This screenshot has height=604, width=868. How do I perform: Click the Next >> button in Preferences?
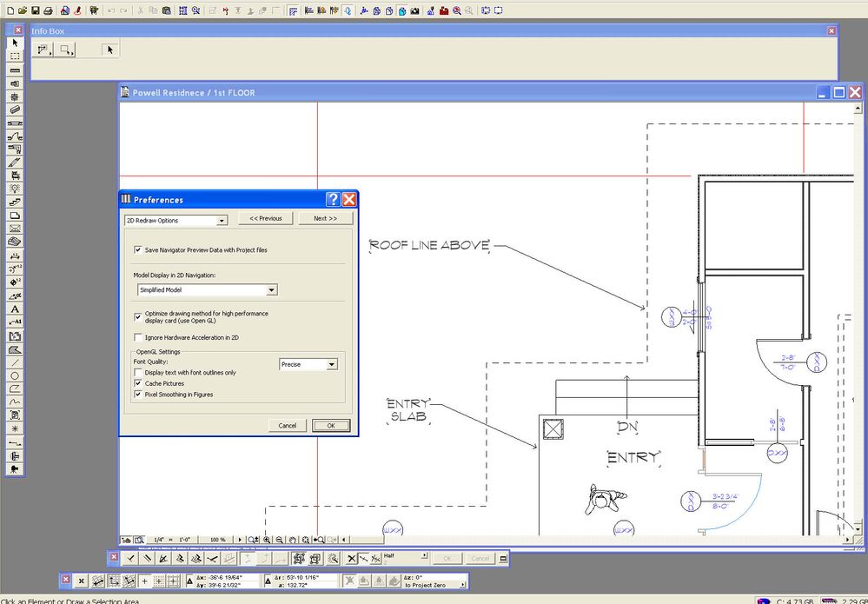pos(325,219)
